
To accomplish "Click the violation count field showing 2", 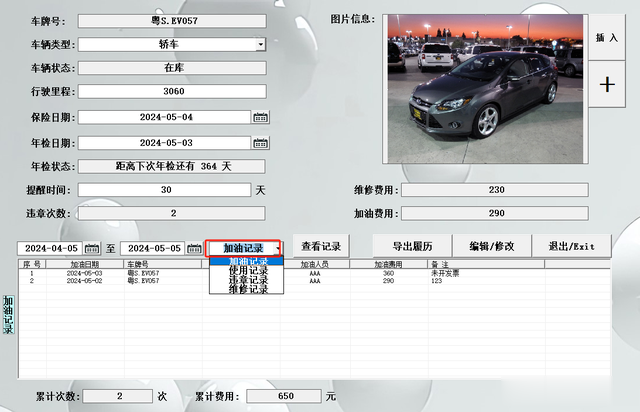I will [x=172, y=213].
